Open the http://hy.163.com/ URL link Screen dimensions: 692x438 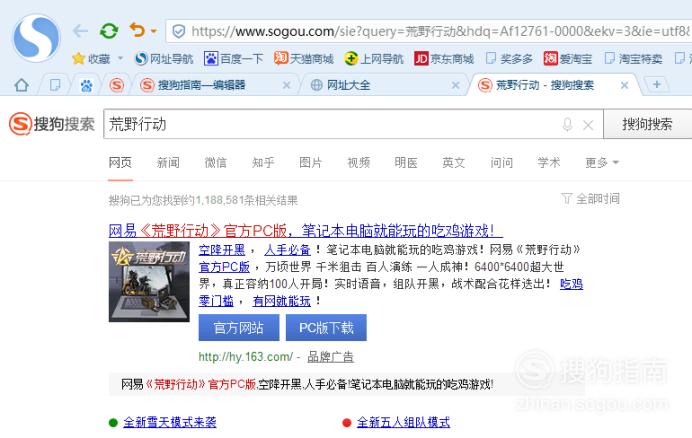point(246,357)
